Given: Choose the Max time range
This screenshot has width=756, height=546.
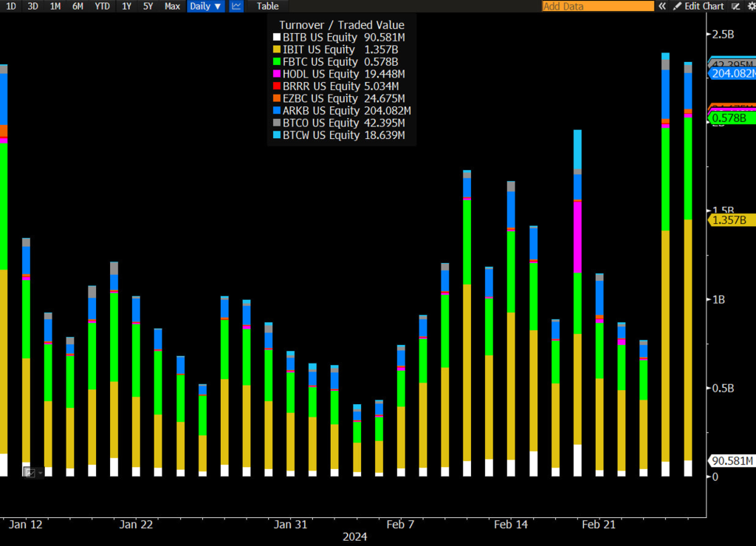Looking at the screenshot, I should [x=172, y=6].
